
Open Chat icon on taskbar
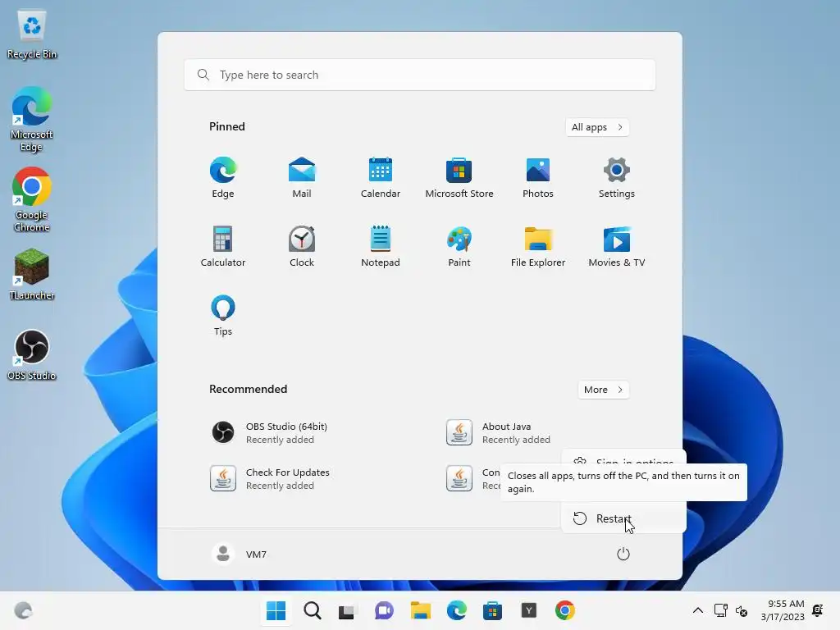click(384, 610)
